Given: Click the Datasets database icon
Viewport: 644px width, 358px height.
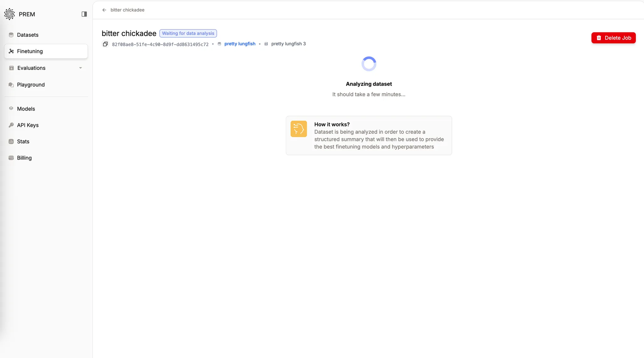Looking at the screenshot, I should 11,35.
